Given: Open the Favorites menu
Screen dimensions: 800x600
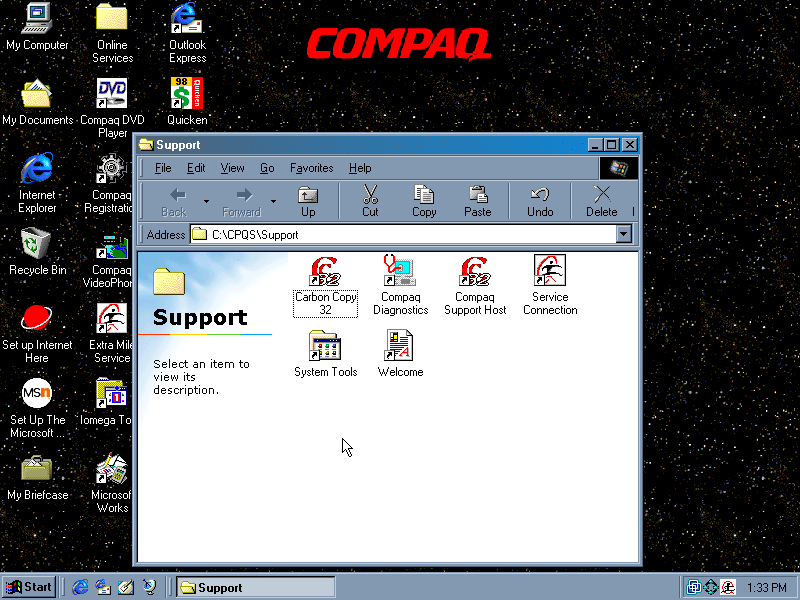Looking at the screenshot, I should [x=311, y=168].
